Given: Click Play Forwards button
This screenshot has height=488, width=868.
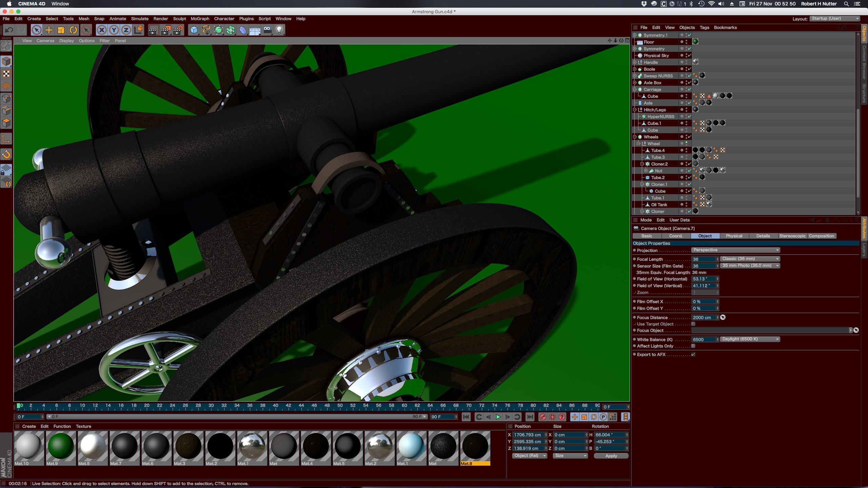Looking at the screenshot, I should point(498,417).
